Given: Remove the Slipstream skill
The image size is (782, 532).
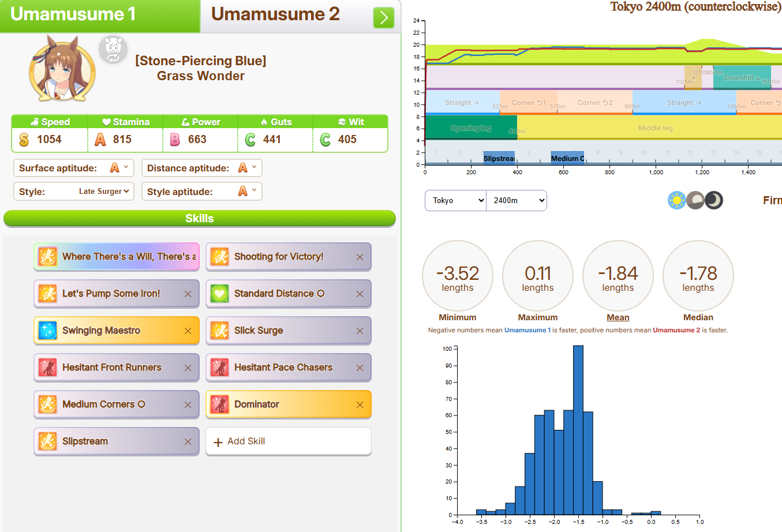Looking at the screenshot, I should point(188,441).
